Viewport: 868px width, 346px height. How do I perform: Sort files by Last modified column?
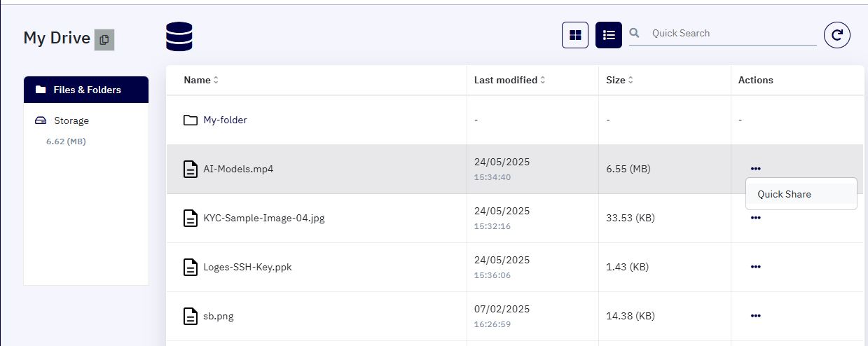coord(509,80)
